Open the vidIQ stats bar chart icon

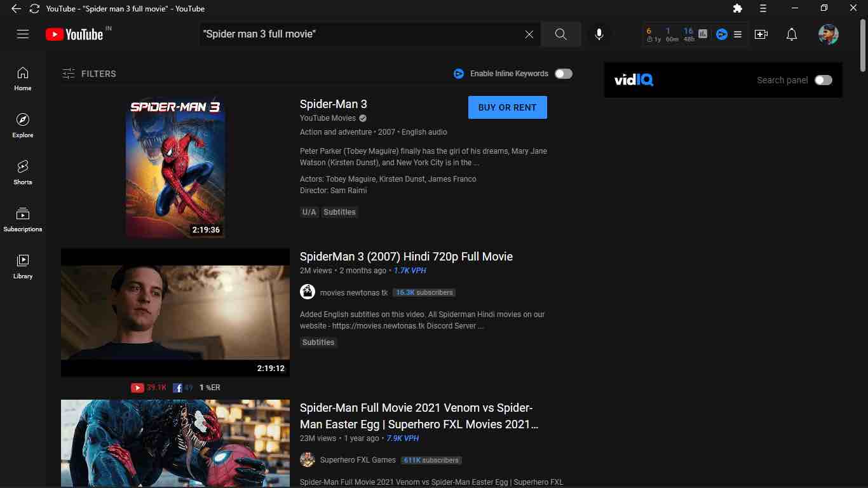(703, 34)
